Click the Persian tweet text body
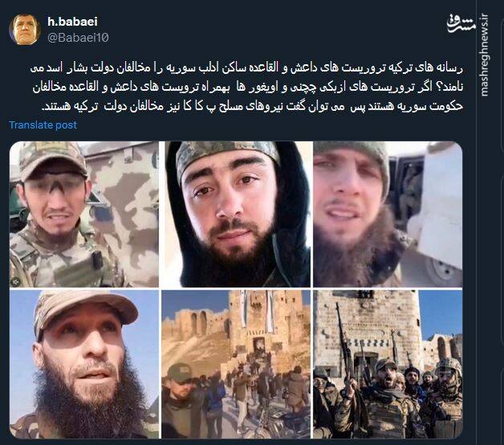 coord(247,88)
